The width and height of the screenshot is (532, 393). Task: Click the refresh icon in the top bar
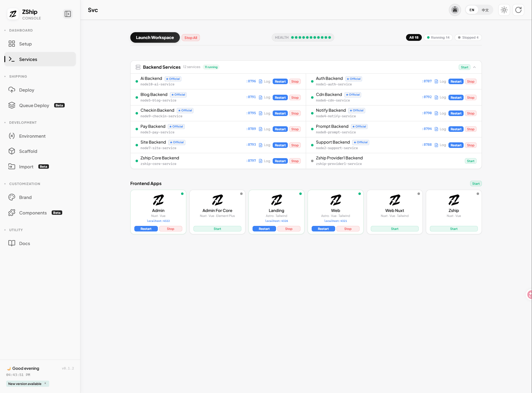(x=518, y=10)
